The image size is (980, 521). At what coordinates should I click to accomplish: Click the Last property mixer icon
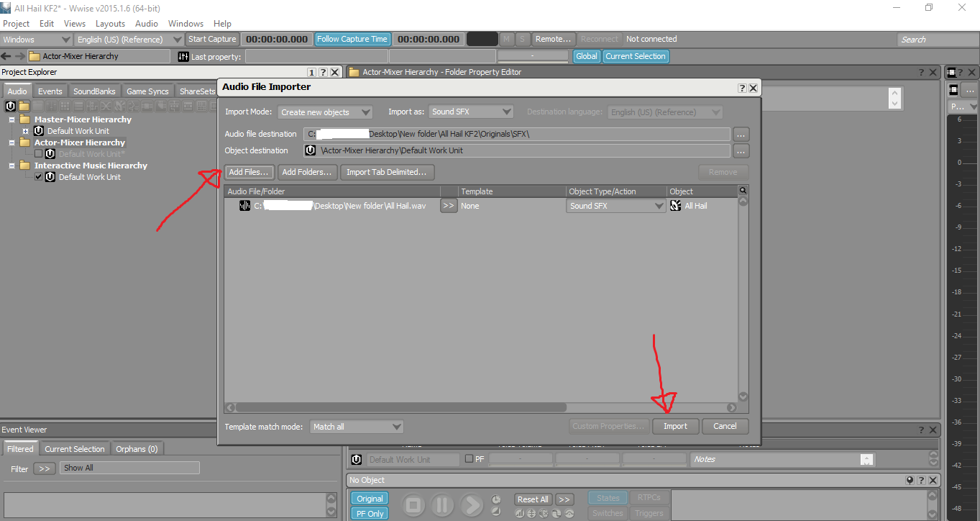183,56
